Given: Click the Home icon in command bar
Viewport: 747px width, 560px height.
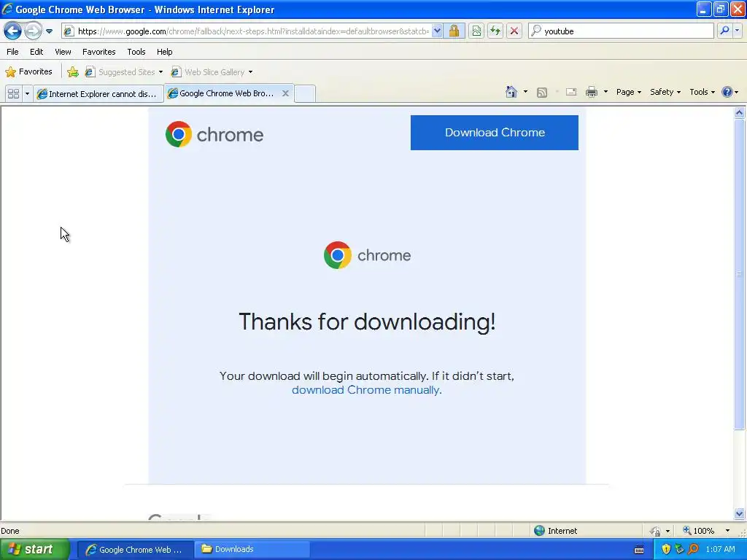Looking at the screenshot, I should 511,92.
